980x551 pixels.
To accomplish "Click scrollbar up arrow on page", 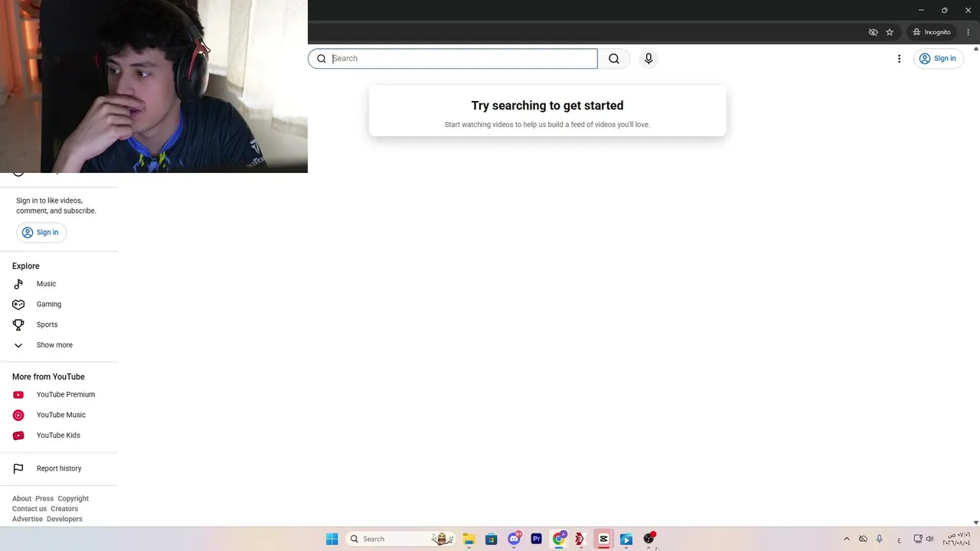I will coord(975,49).
